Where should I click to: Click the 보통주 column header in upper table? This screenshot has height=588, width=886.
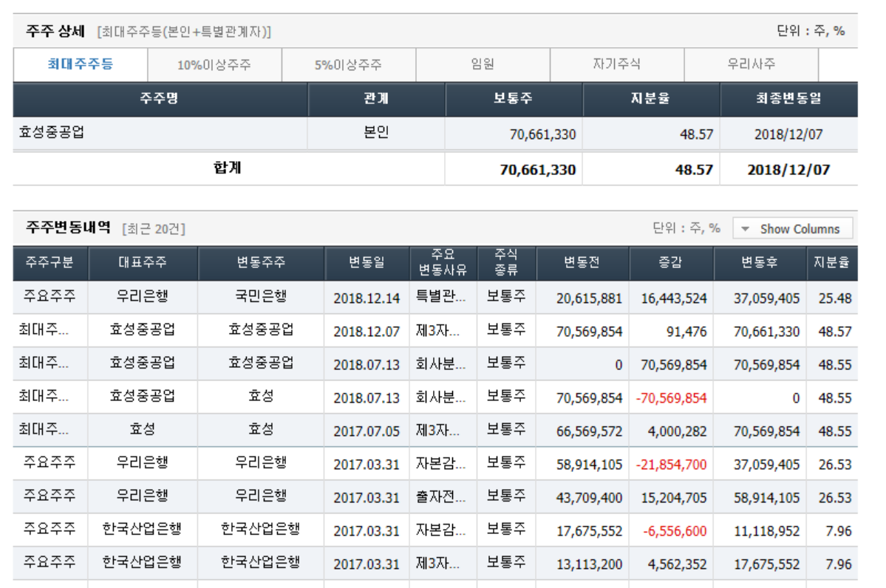[x=513, y=99]
